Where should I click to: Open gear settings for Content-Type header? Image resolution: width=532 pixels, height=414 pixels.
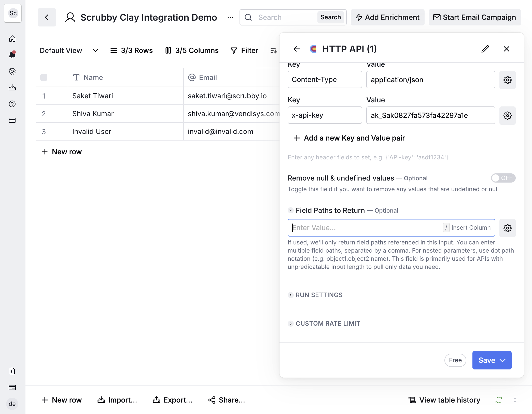[508, 80]
